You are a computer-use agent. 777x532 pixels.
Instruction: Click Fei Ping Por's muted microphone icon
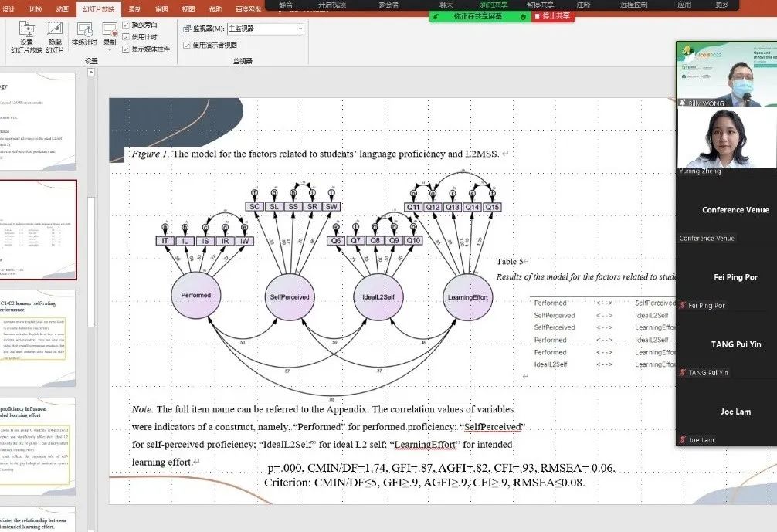coord(683,306)
